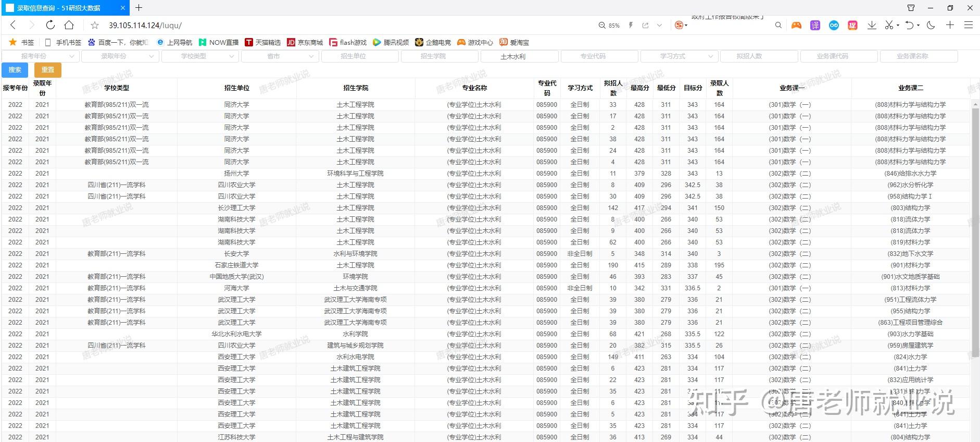Click the undo closed-tab icon
Viewport: 980px width, 442px height.
coord(910,25)
